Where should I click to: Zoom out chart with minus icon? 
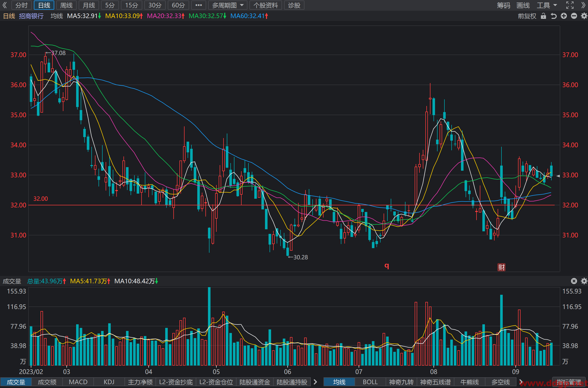[574, 16]
